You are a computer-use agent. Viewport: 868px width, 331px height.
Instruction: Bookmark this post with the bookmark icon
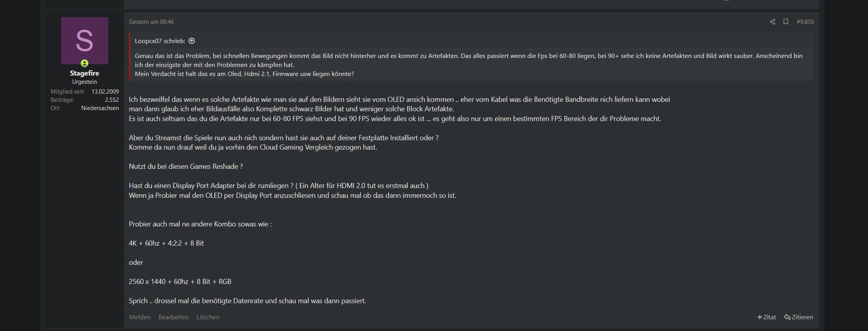pyautogui.click(x=786, y=22)
